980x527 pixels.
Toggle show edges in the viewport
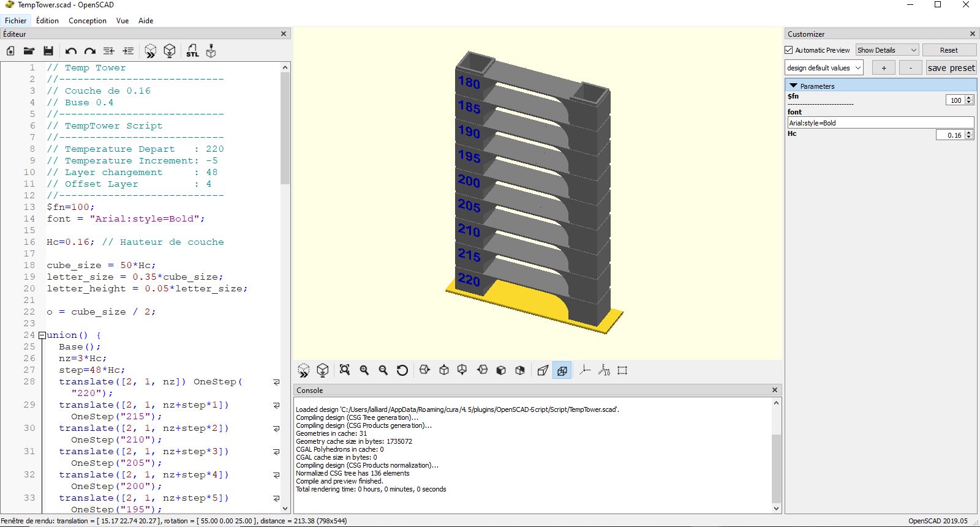coord(622,370)
